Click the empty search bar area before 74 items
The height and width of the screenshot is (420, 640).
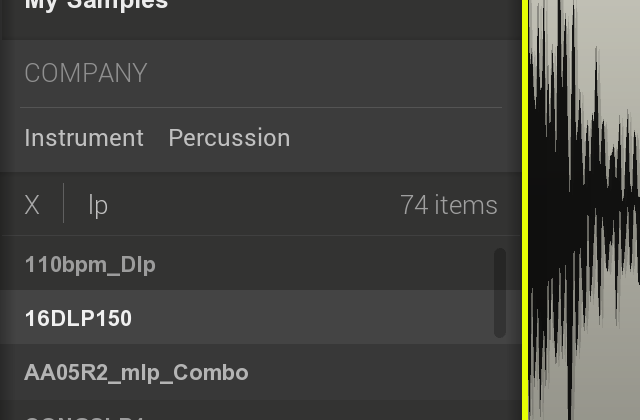click(x=253, y=205)
